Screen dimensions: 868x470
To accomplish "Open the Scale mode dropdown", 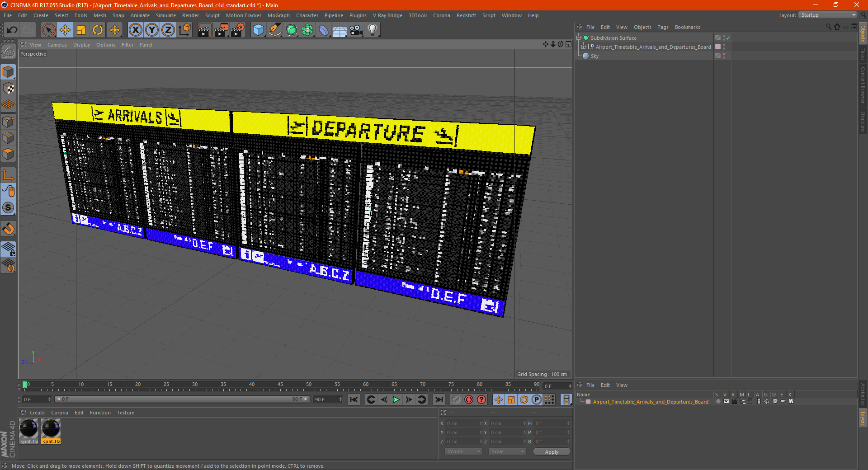I will pyautogui.click(x=507, y=451).
